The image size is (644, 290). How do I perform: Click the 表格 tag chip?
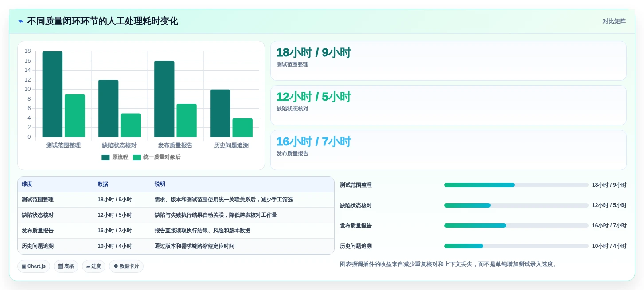coord(66,266)
